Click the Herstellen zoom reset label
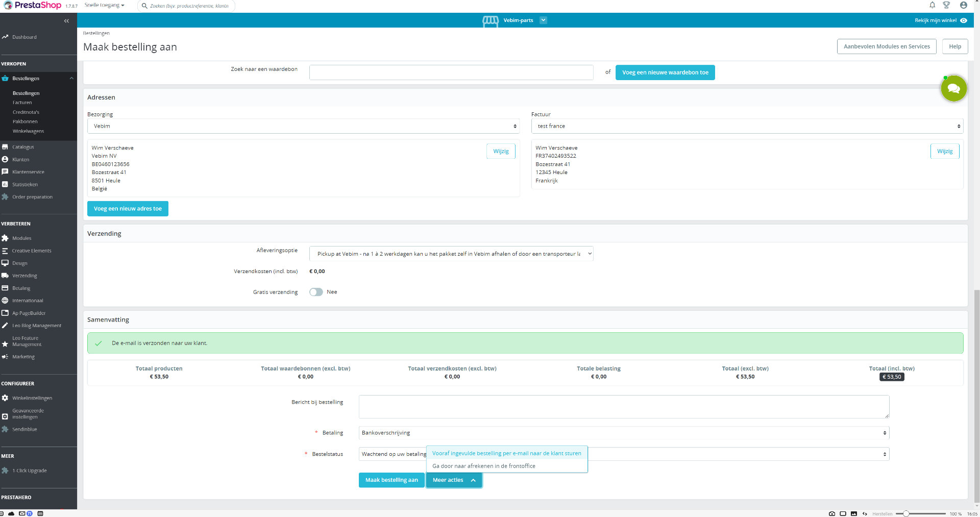 coord(883,514)
